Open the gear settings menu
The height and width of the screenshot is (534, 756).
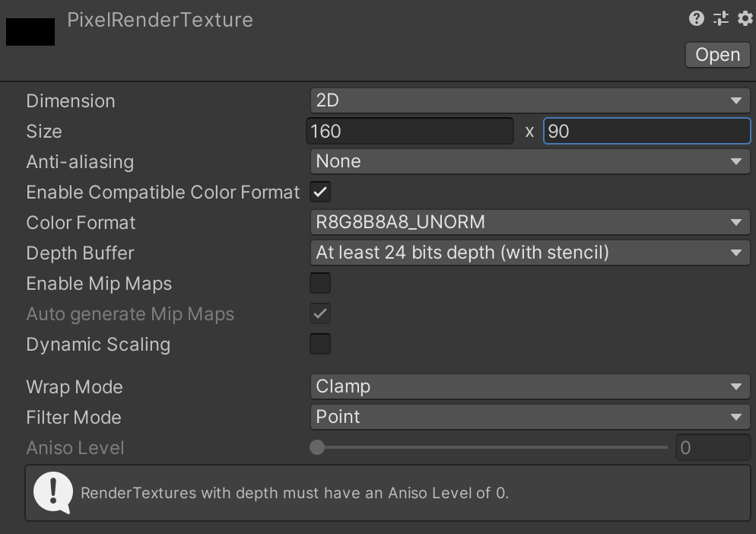pos(745,19)
